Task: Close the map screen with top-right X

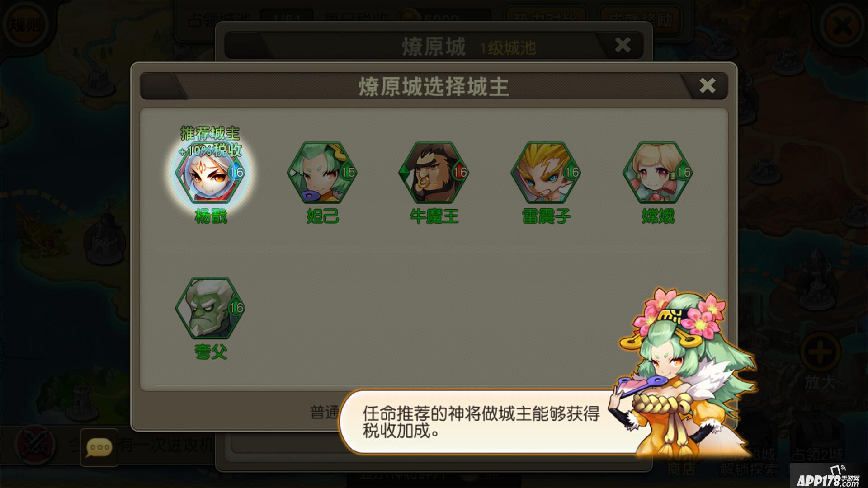Action: [841, 25]
